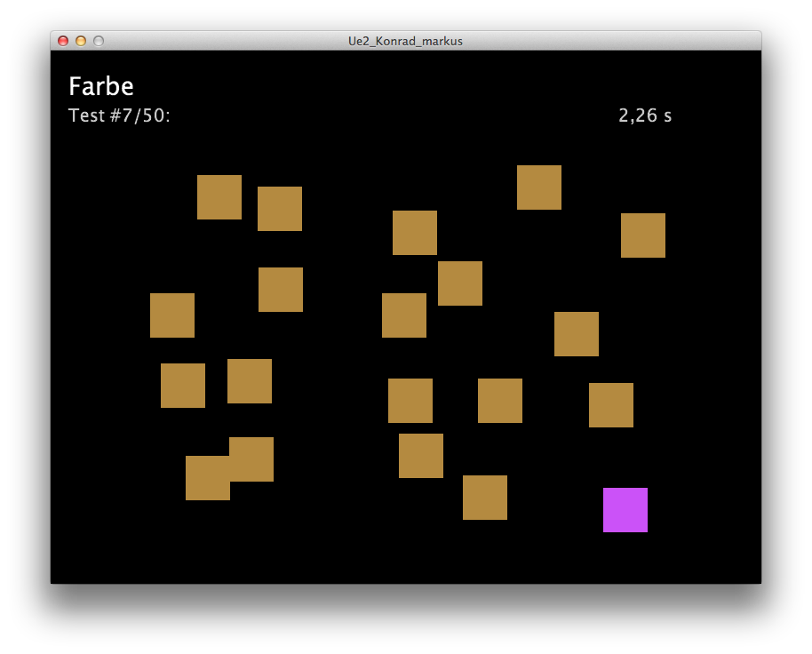Image resolution: width=812 pixels, height=654 pixels.
Task: Click the purple square
Action: tap(625, 510)
